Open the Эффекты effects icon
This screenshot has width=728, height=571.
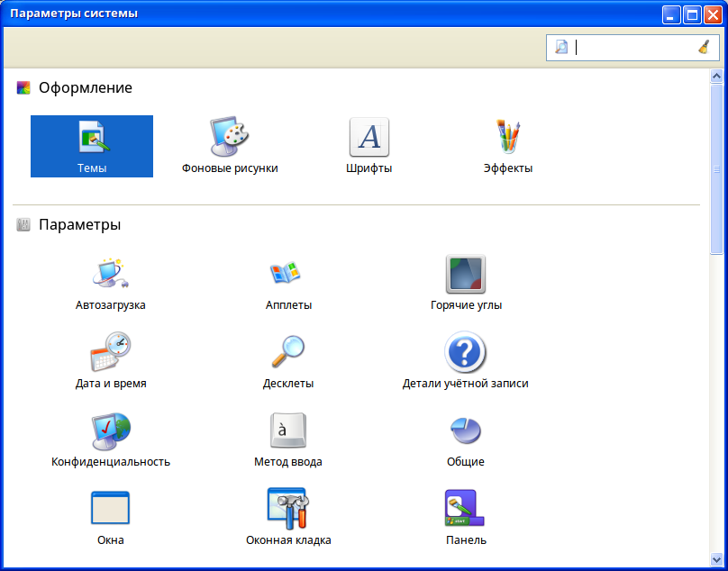click(508, 146)
